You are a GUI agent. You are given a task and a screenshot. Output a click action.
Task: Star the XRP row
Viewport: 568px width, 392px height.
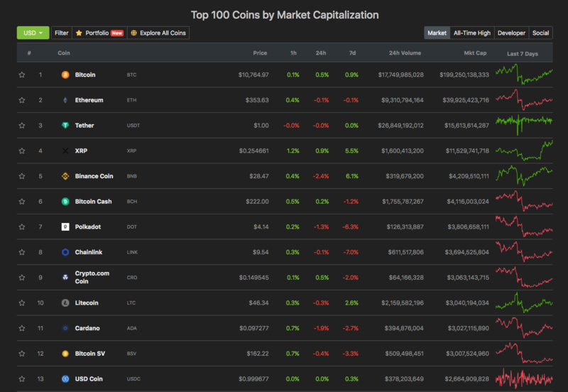click(22, 151)
